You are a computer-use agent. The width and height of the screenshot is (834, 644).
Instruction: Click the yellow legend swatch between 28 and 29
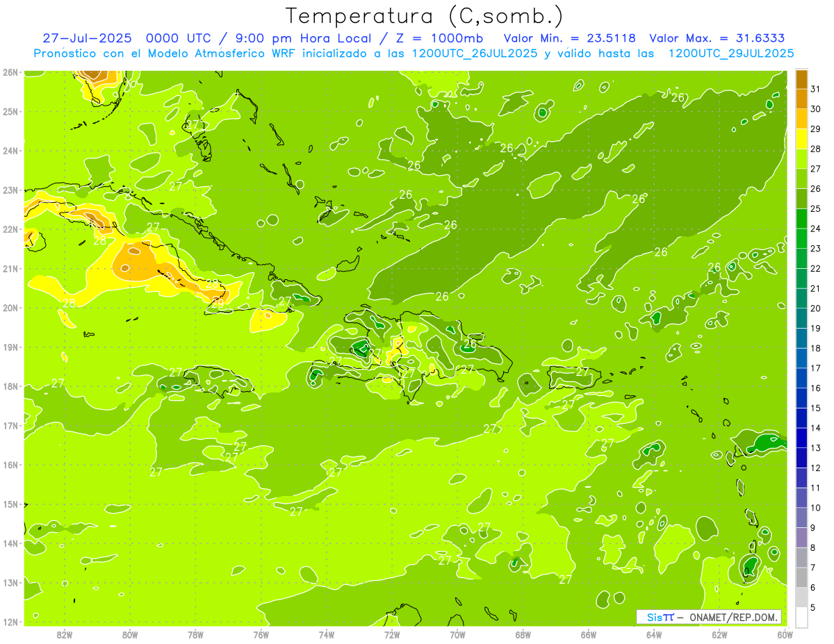click(x=801, y=140)
